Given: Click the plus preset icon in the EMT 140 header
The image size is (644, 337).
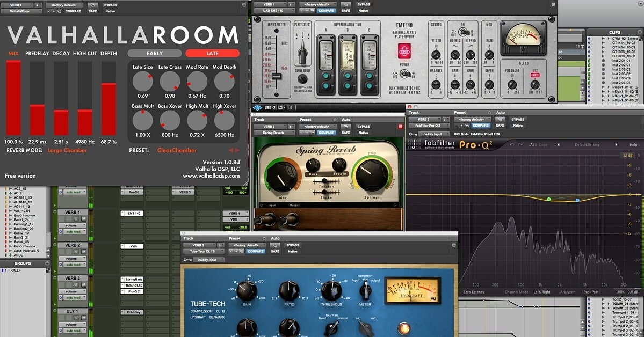Looking at the screenshot, I should 307,10.
